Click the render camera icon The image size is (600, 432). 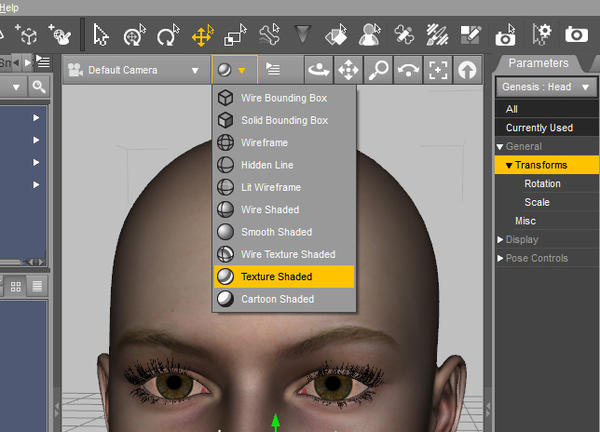575,36
